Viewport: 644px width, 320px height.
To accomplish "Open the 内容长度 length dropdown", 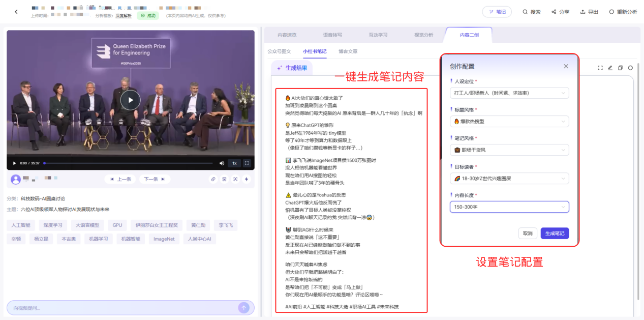I will (x=509, y=207).
